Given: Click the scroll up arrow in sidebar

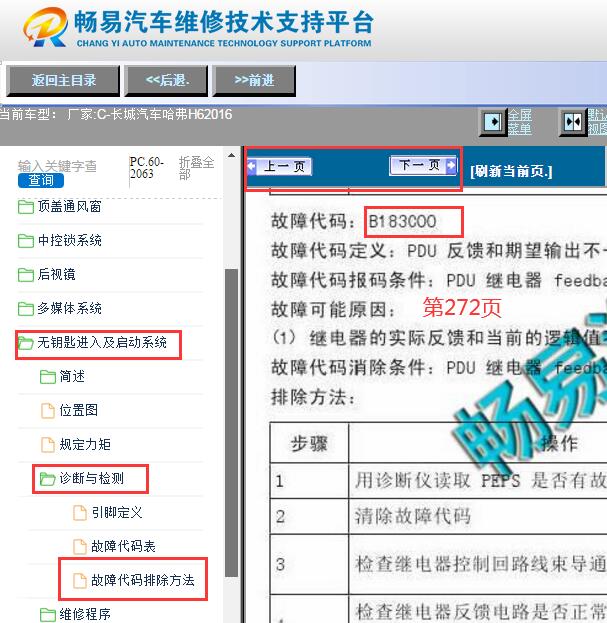Looking at the screenshot, I should pyautogui.click(x=232, y=155).
